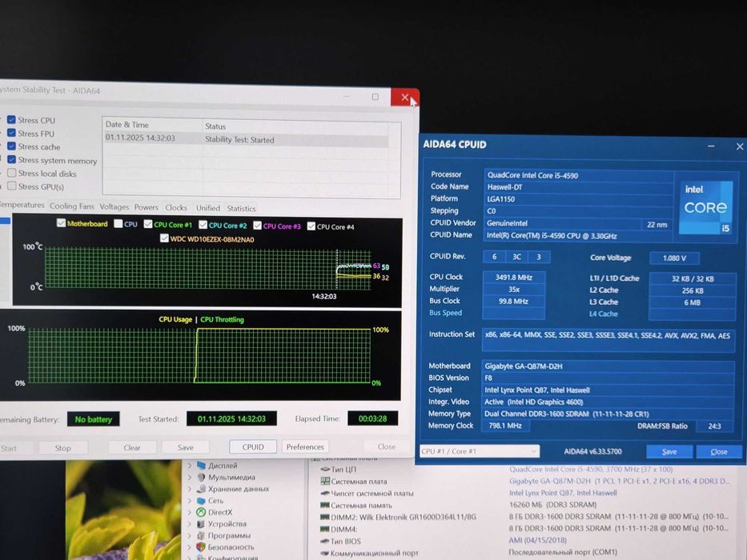Switch to the Cooling Fans tab
Screen dimensions: 747x560
72,206
